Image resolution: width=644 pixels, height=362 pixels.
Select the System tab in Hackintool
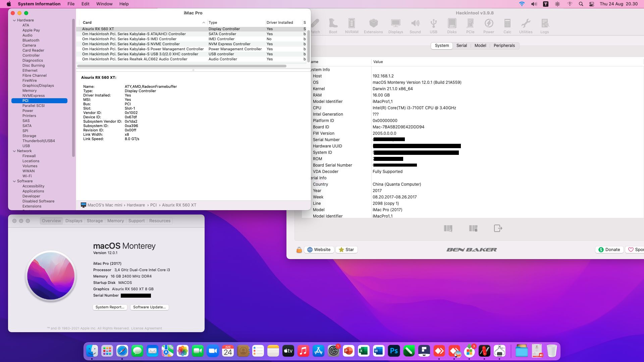point(442,46)
